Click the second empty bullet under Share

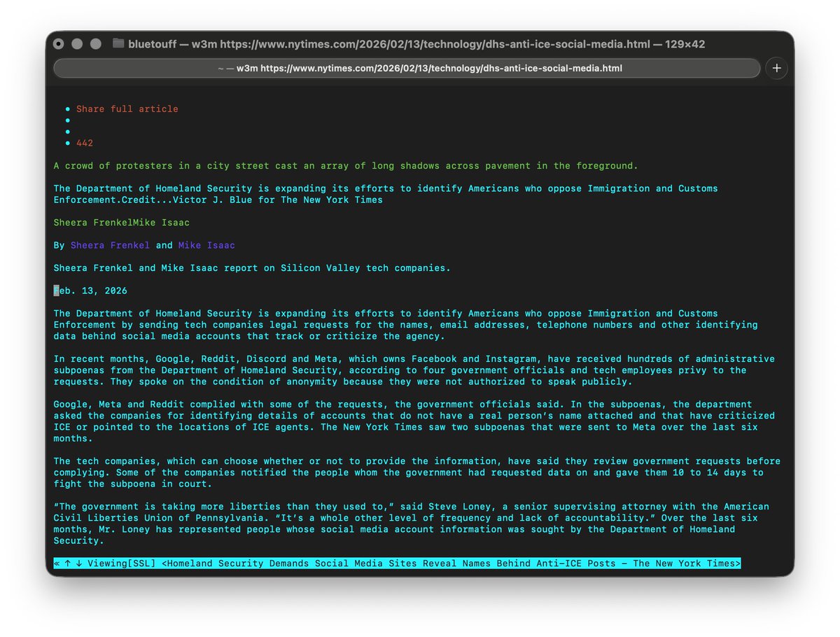(68, 120)
